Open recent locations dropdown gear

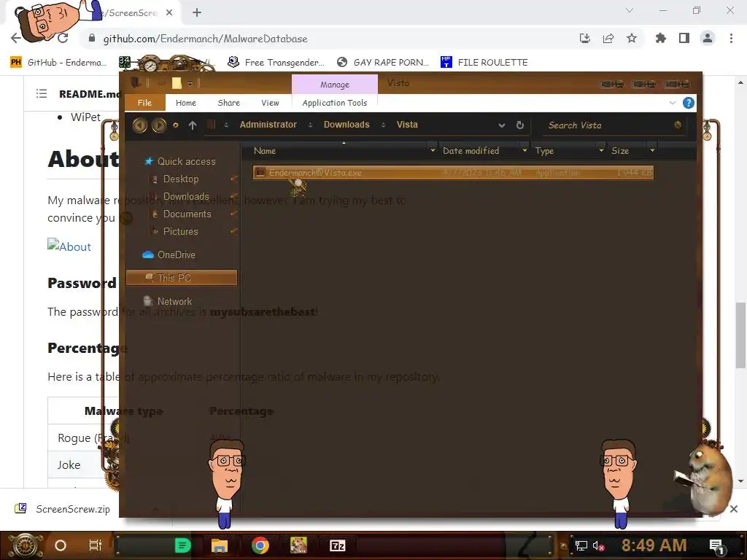(x=176, y=125)
